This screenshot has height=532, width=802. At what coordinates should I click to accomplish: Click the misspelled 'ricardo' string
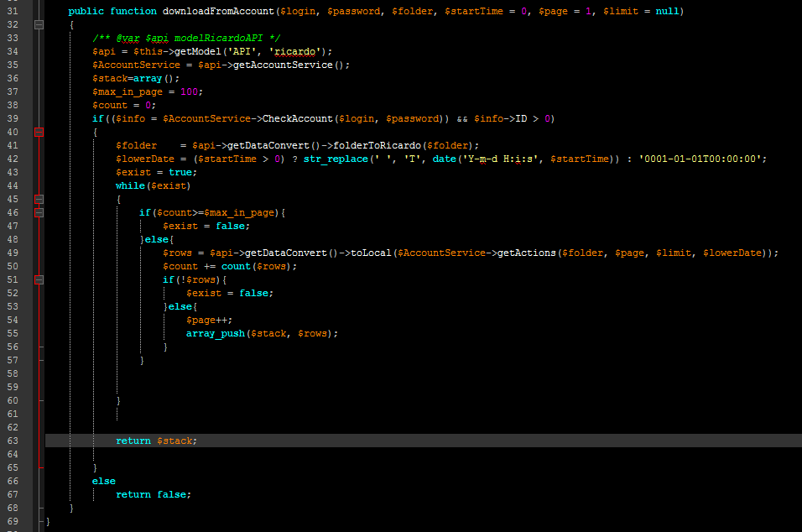pyautogui.click(x=295, y=52)
